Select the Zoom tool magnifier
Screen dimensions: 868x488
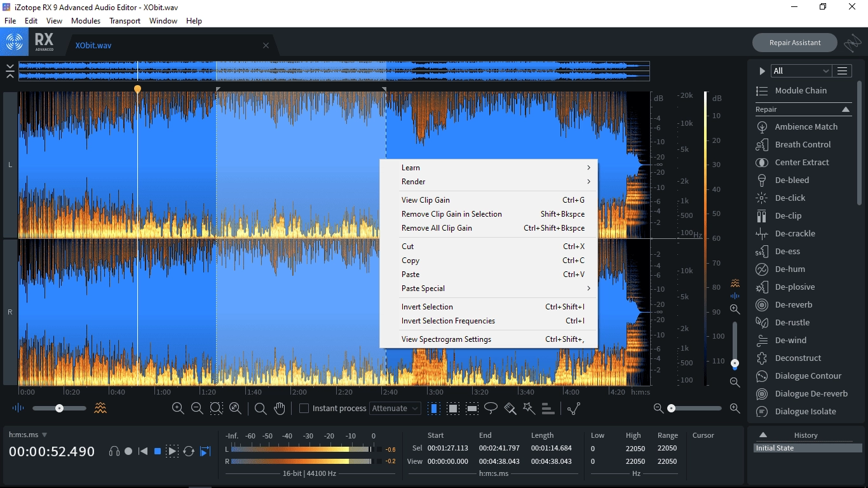(x=261, y=409)
